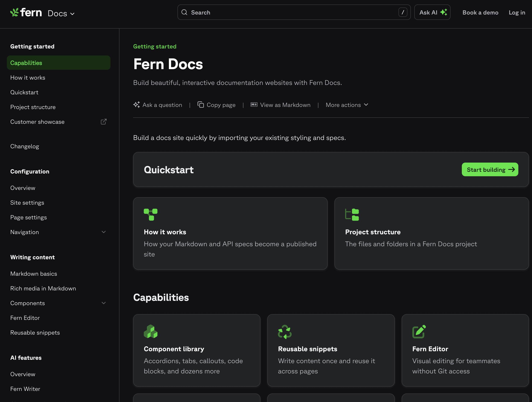Click the Component library cubes icon

[x=151, y=332]
